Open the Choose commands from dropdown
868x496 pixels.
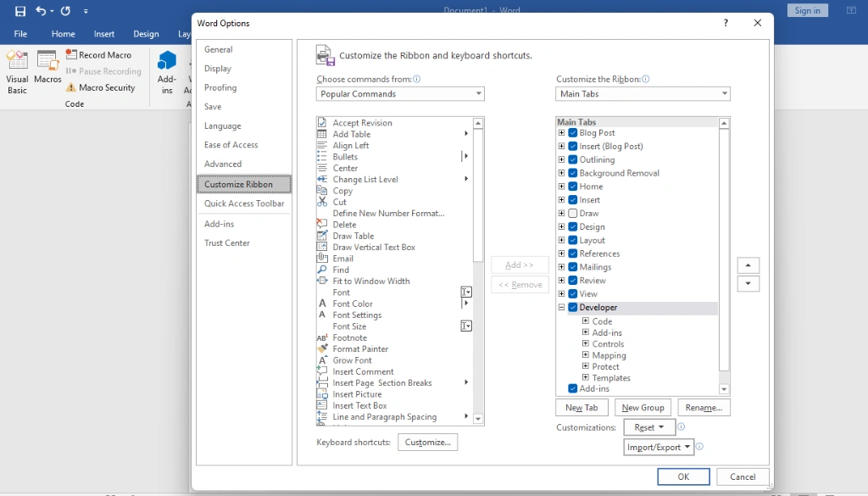(400, 94)
